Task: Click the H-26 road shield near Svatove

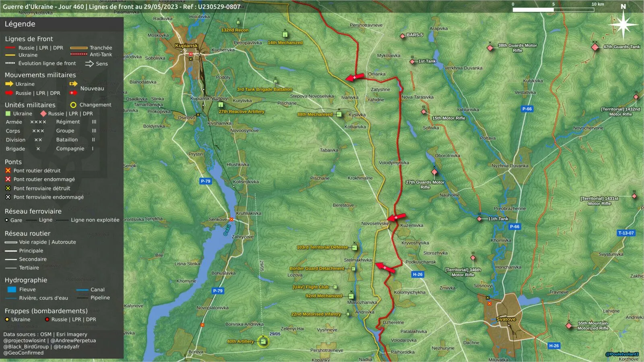Action: pos(554,346)
